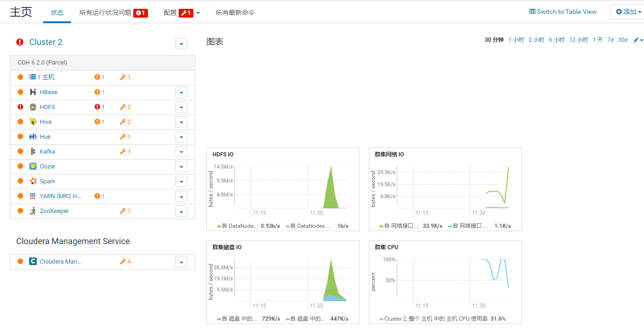Open the 1 主机 hosts link
644x329 pixels.
pos(47,77)
